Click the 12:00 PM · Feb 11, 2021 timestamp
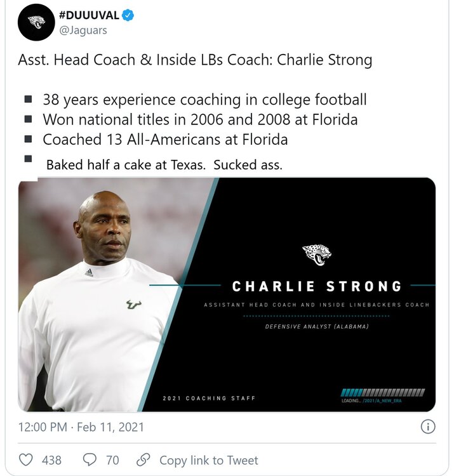The image size is (454, 476). (x=81, y=427)
